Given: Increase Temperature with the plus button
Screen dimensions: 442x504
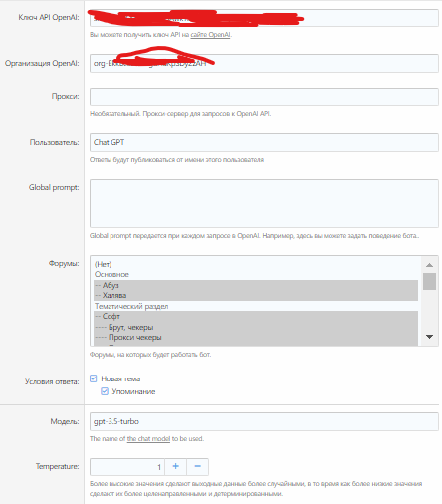Looking at the screenshot, I should point(176,467).
